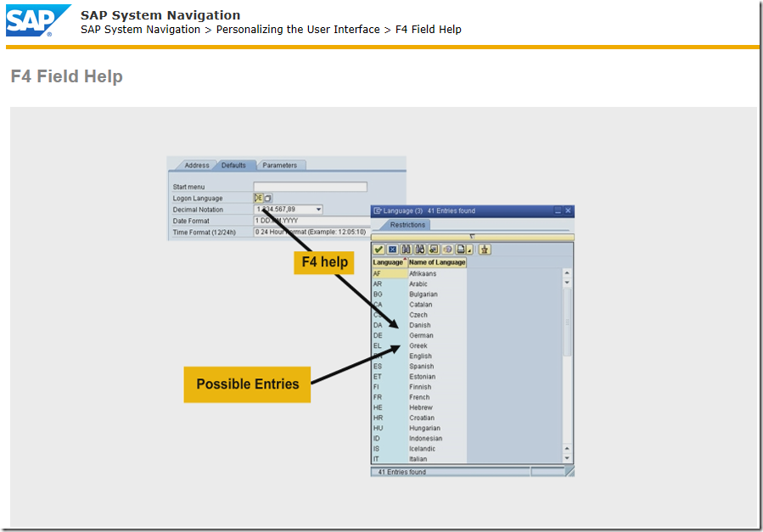Click the binoculars Find icon
The width and height of the screenshot is (763, 532).
tap(406, 249)
